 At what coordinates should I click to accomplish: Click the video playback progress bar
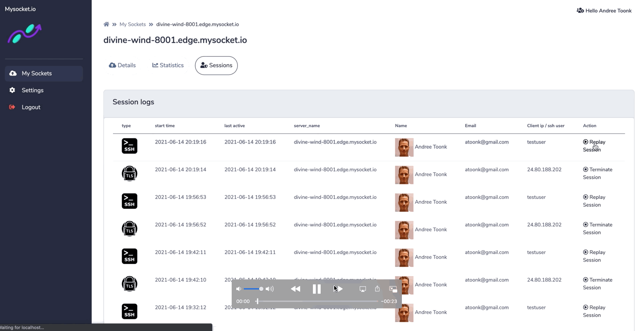point(317,301)
